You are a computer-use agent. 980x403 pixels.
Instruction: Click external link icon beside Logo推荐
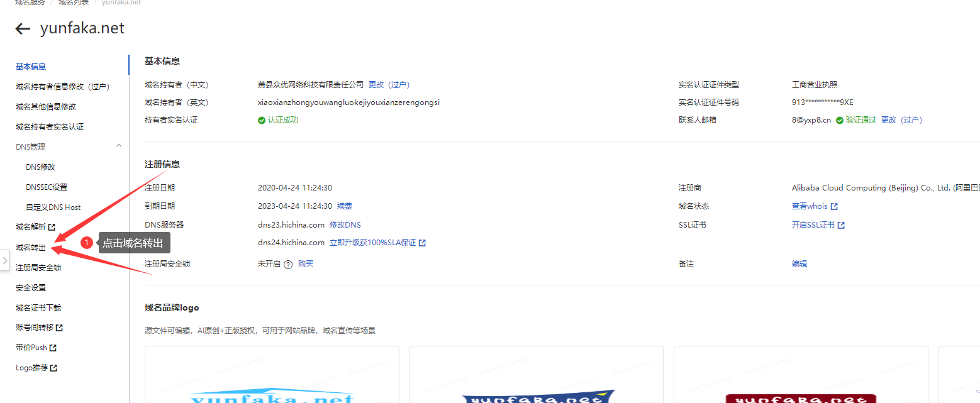[53, 368]
